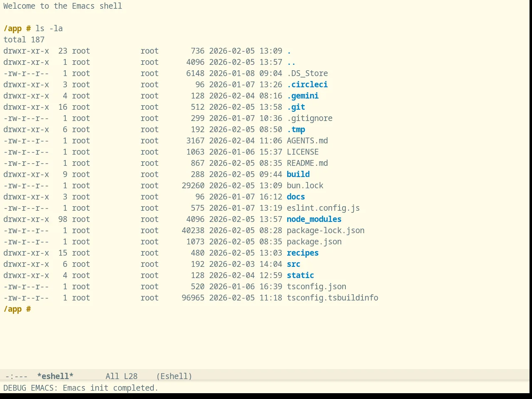Viewport: 532px width, 399px height.
Task: Click the recipes directory name
Action: point(303,253)
